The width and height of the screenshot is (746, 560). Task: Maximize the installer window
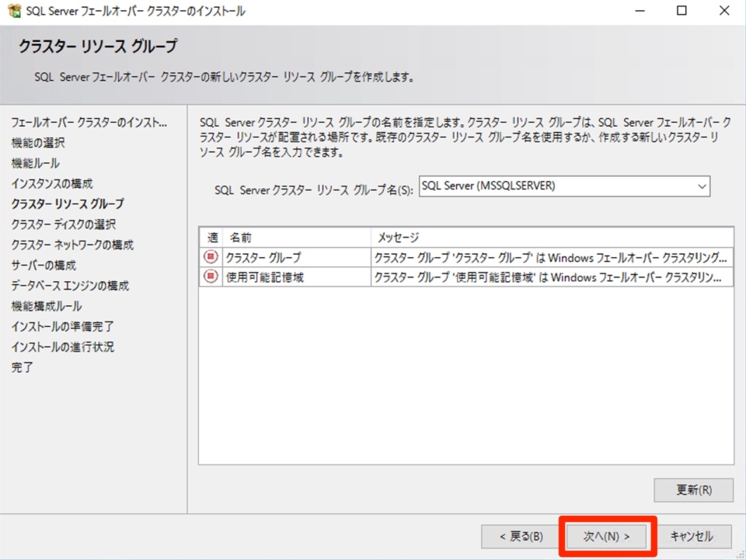pyautogui.click(x=682, y=10)
